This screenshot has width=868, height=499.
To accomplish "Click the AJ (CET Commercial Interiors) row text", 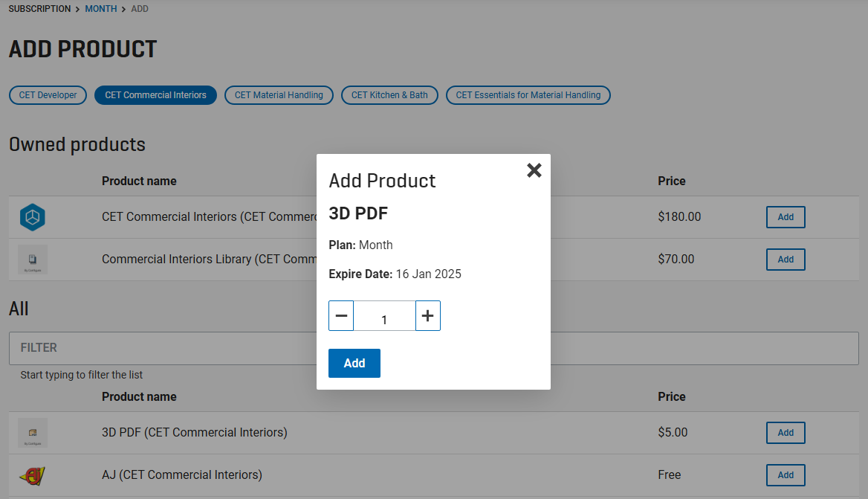I will click(x=182, y=475).
